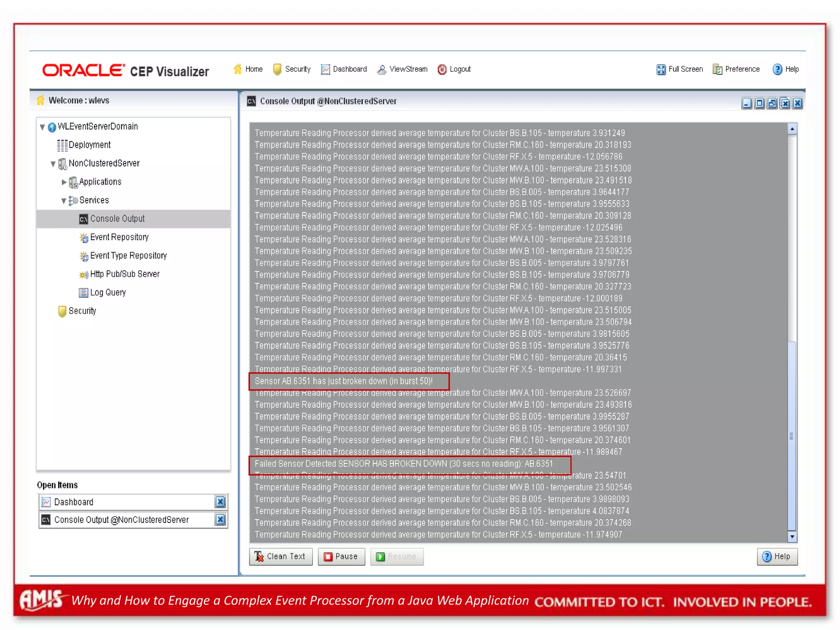
Task: Click the Dashboard icon in Open Items
Action: [x=46, y=502]
